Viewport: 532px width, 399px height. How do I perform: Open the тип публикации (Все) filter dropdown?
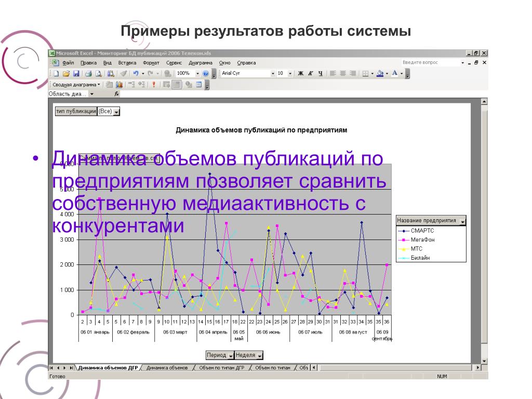(x=116, y=112)
